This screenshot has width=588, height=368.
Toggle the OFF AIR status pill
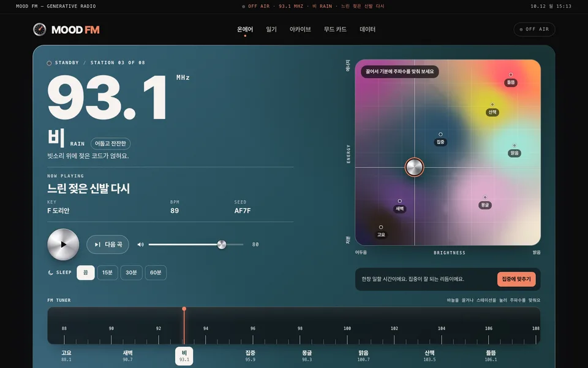(x=534, y=29)
